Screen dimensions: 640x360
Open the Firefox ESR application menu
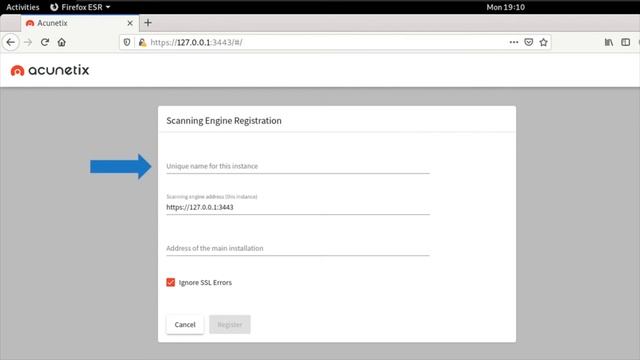coord(80,7)
